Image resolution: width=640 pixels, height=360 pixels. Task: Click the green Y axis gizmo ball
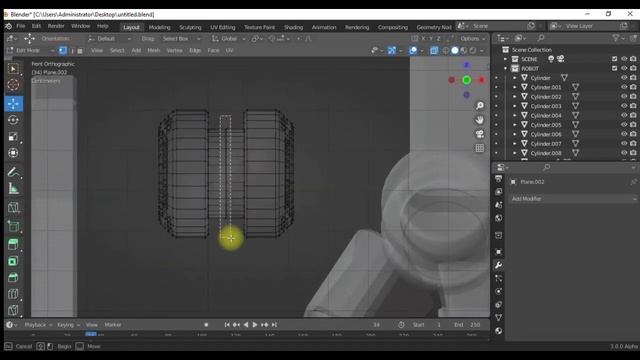tap(467, 80)
